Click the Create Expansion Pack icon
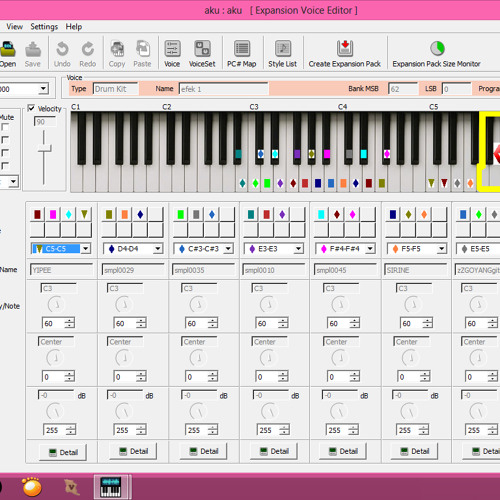 coord(345,49)
